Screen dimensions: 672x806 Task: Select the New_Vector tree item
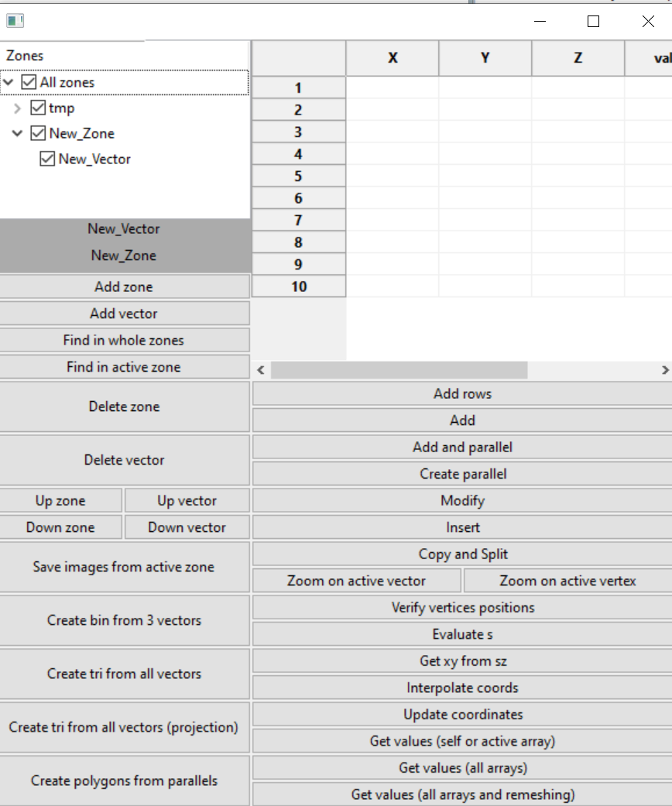[x=94, y=159]
